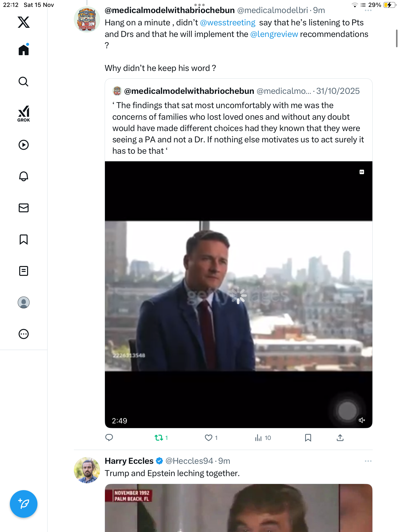Open the Grok assistant icon
The height and width of the screenshot is (532, 399).
click(24, 114)
